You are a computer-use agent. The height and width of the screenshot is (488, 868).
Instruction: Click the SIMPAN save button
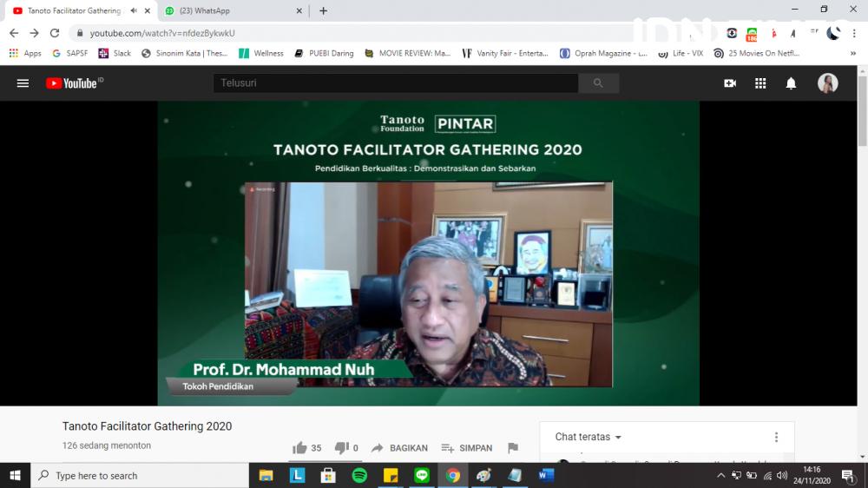pos(467,447)
